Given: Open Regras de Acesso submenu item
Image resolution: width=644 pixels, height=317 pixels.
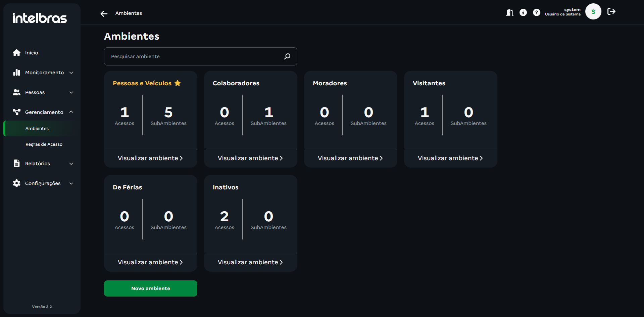Looking at the screenshot, I should click(44, 144).
